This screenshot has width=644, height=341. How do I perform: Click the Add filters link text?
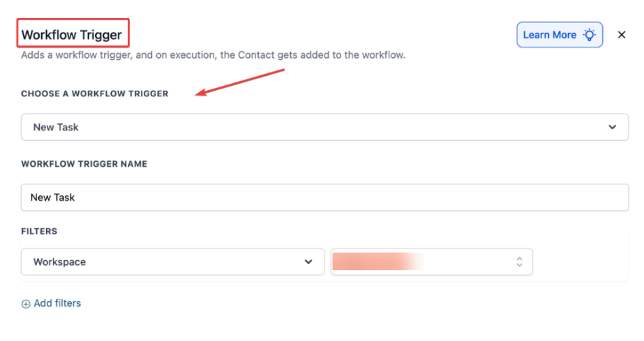(x=57, y=303)
